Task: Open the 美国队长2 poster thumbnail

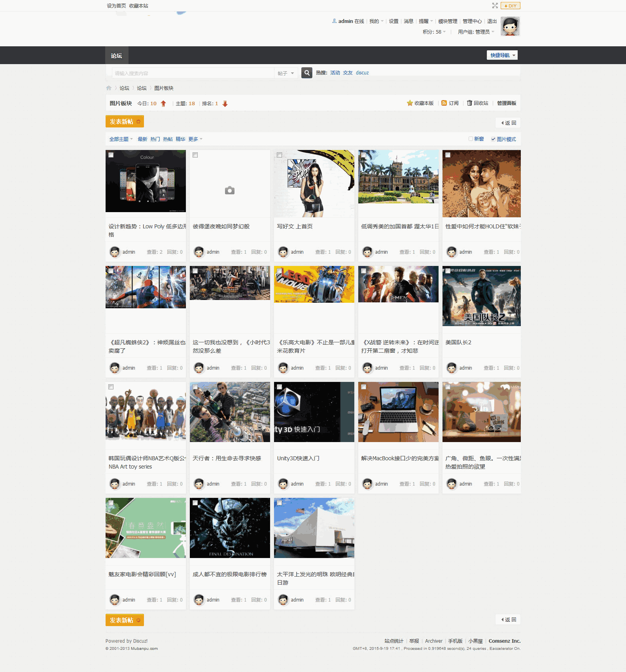Action: tap(481, 296)
